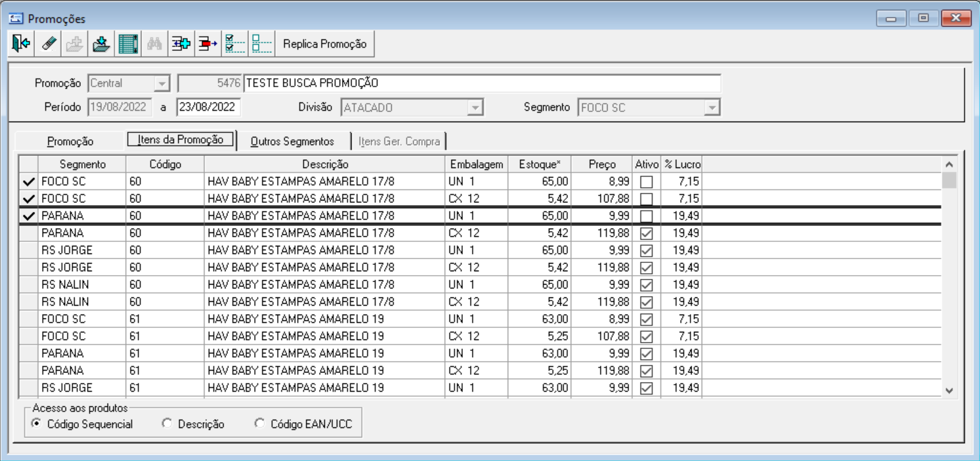Click the Segmento column header
Screen dimensions: 980x461
[83, 164]
